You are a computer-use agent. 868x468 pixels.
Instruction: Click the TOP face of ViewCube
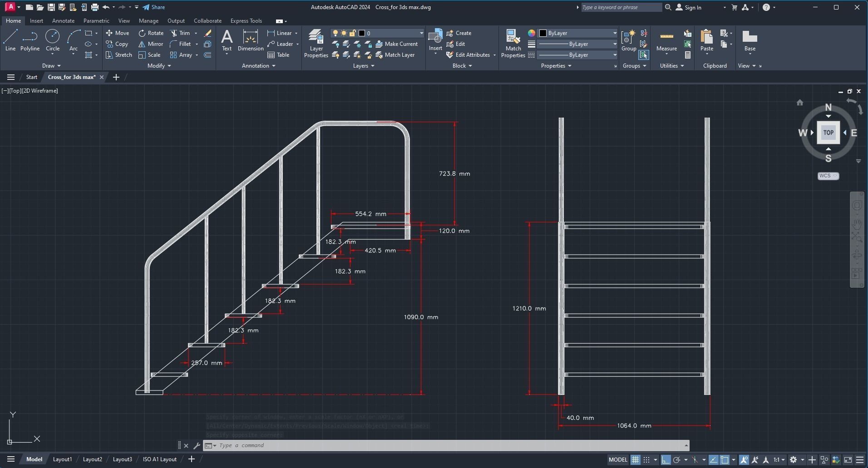click(828, 133)
